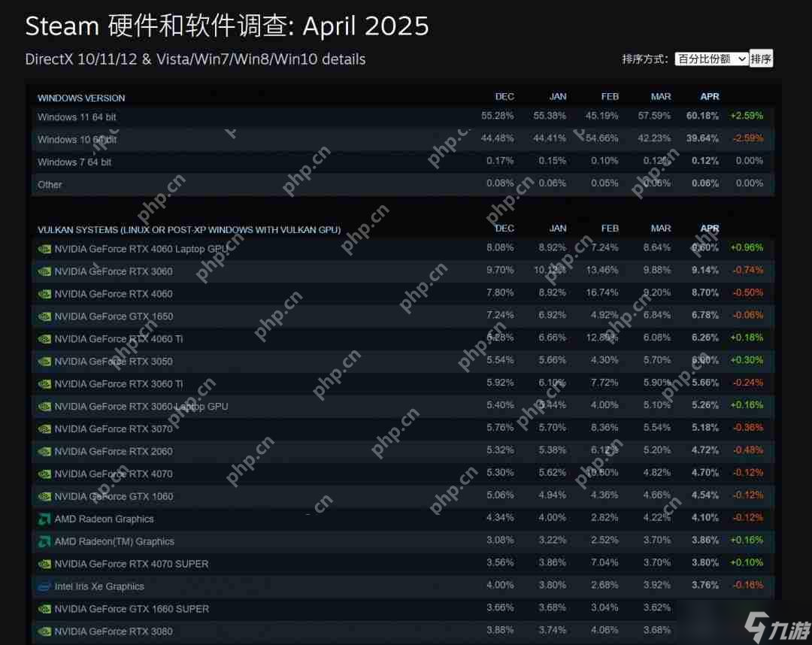Click the +0.30% RTX 3050 change value
This screenshot has width=812, height=645.
[747, 360]
